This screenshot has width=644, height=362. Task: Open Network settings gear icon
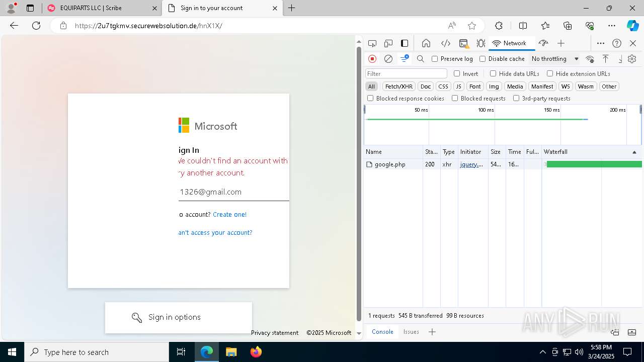point(632,59)
